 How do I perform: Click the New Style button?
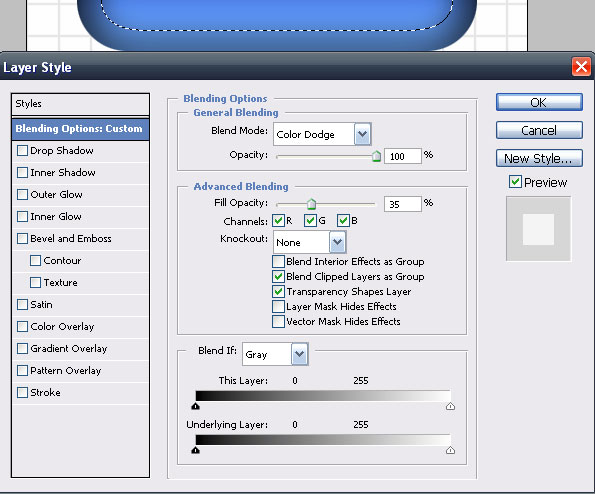pos(539,158)
